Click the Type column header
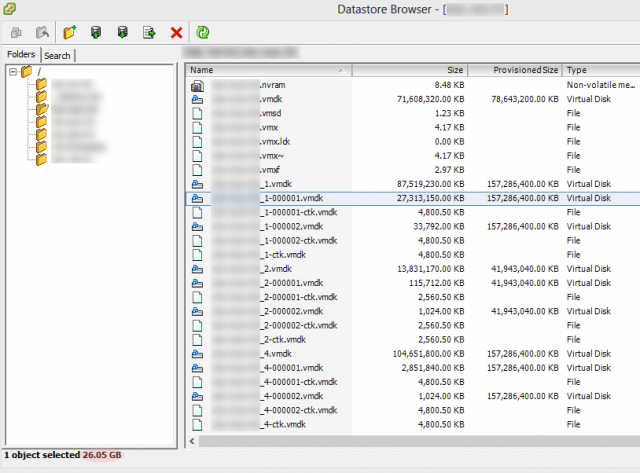 (600, 71)
